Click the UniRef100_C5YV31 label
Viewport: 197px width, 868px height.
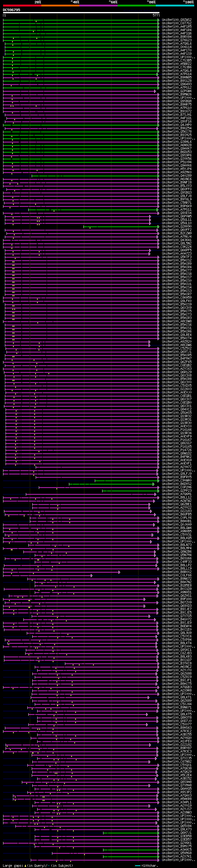click(177, 535)
